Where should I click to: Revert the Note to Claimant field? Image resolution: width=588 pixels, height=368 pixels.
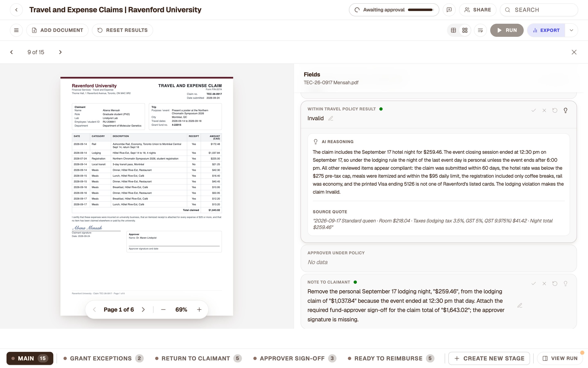click(x=555, y=284)
